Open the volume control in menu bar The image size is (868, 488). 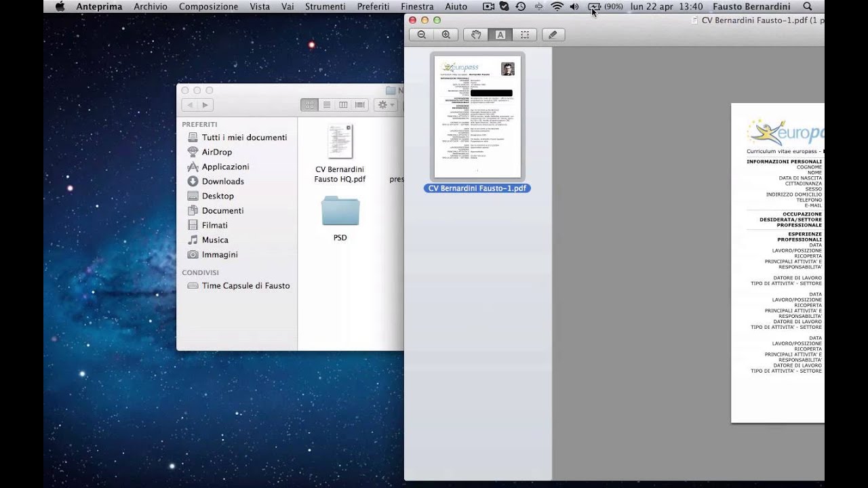tap(574, 7)
